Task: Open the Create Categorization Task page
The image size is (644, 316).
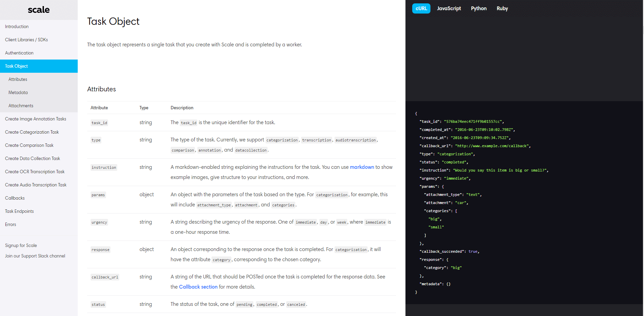Action: 32,132
